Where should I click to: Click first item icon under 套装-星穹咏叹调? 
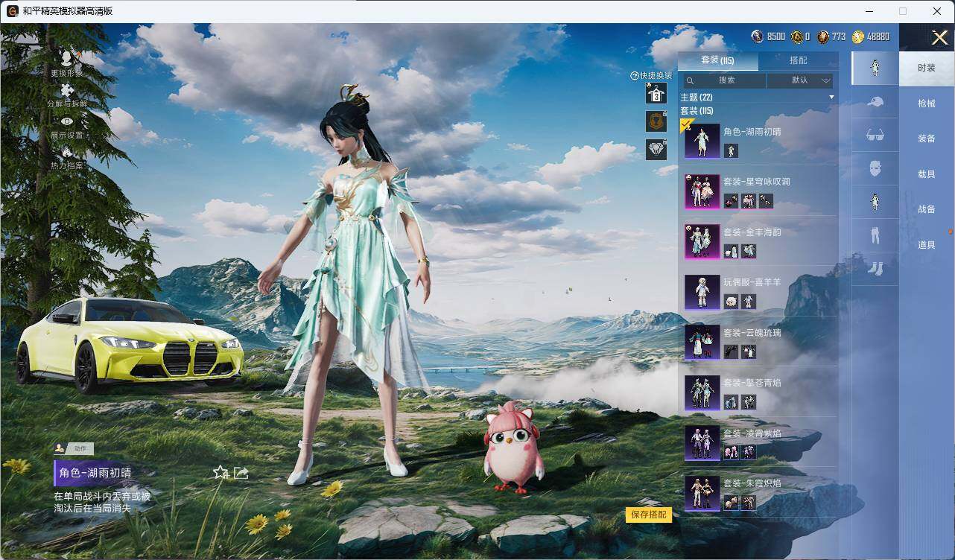click(x=731, y=201)
